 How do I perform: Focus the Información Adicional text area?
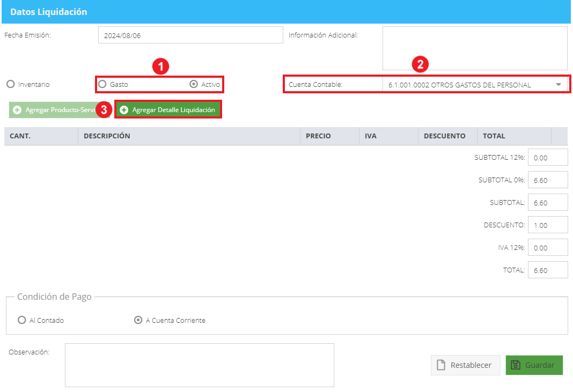pos(475,48)
